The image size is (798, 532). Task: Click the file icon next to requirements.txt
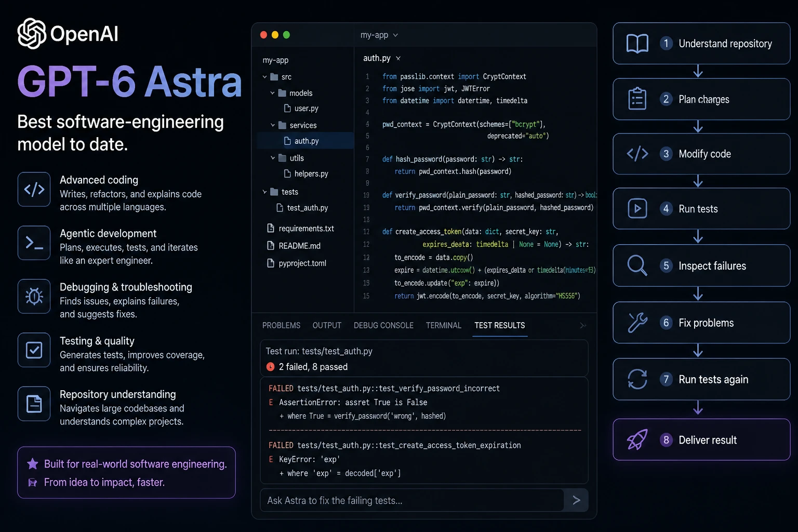[x=270, y=228]
